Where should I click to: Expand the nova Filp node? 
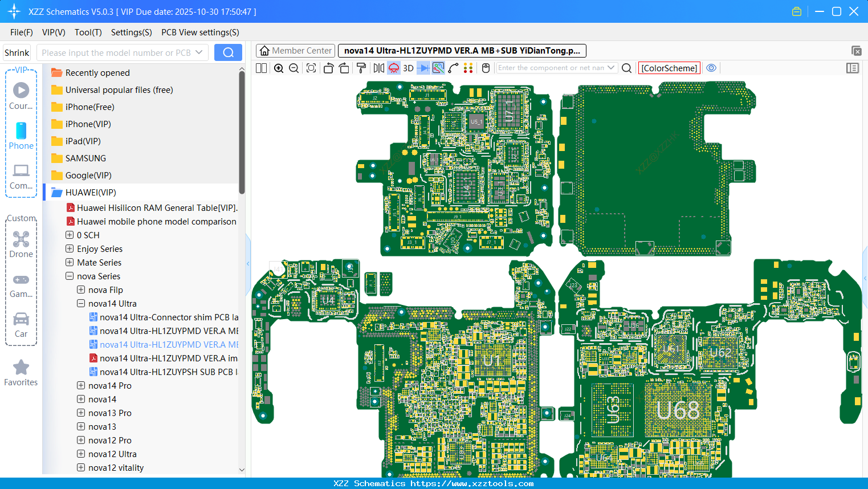81,290
